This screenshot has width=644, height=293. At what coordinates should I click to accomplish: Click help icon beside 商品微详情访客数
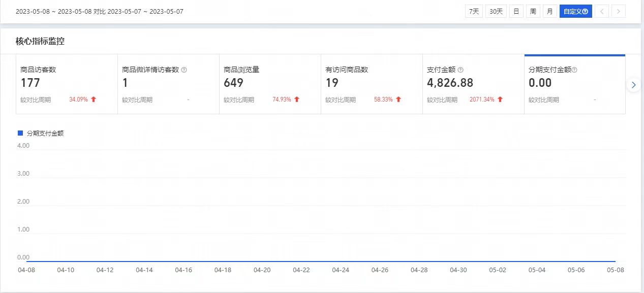pos(184,70)
